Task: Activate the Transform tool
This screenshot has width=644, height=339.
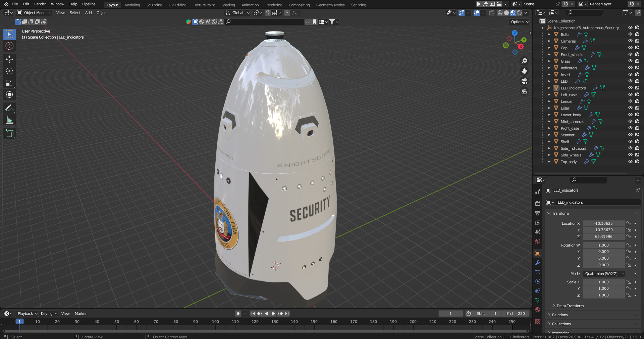Action: (x=9, y=94)
